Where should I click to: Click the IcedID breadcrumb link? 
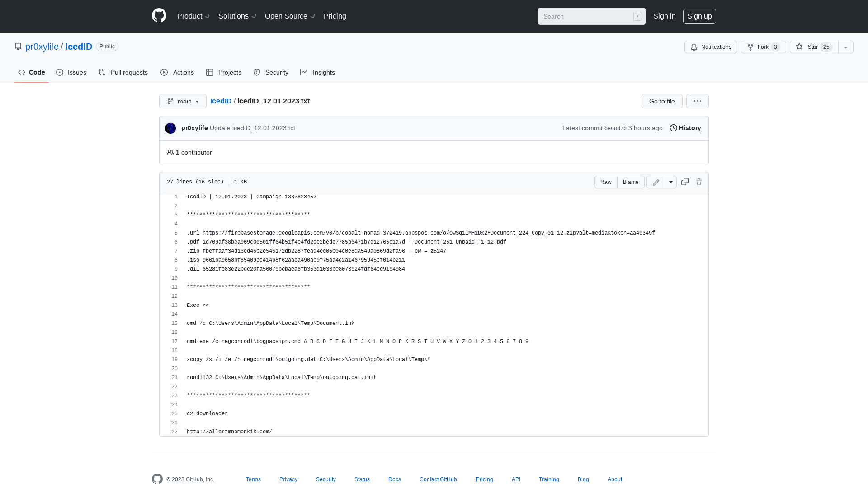point(221,101)
